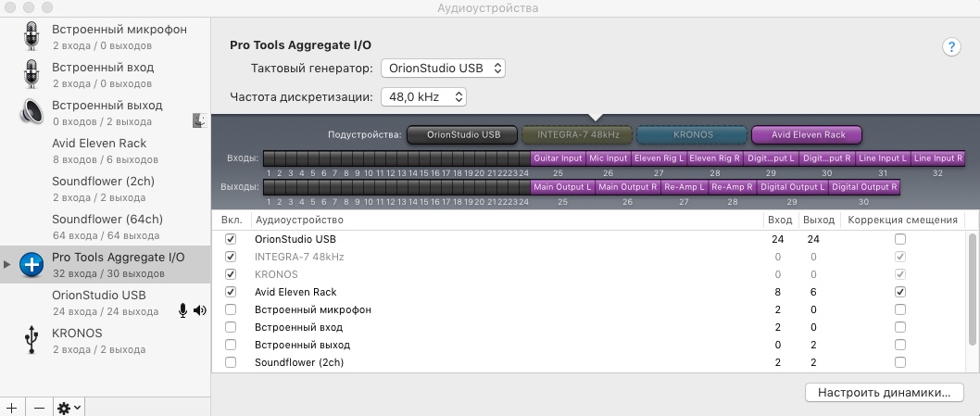Click the Настроить динамики button
The height and width of the screenshot is (416, 980).
[x=884, y=393]
